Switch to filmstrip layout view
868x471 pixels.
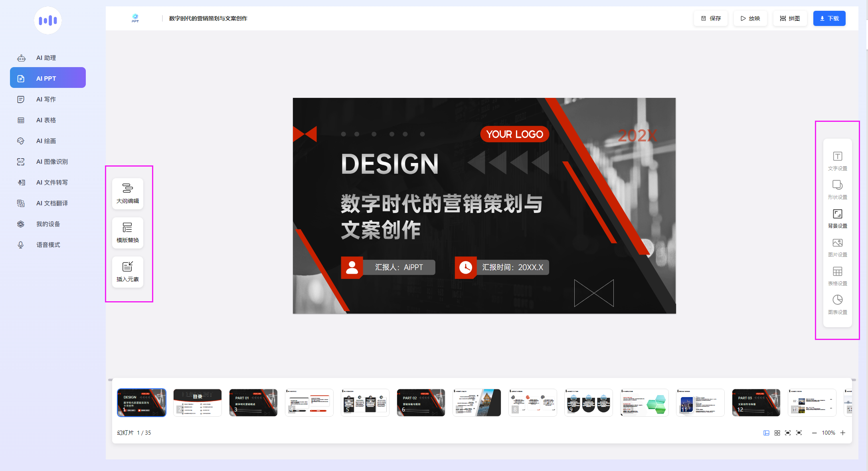click(766, 433)
